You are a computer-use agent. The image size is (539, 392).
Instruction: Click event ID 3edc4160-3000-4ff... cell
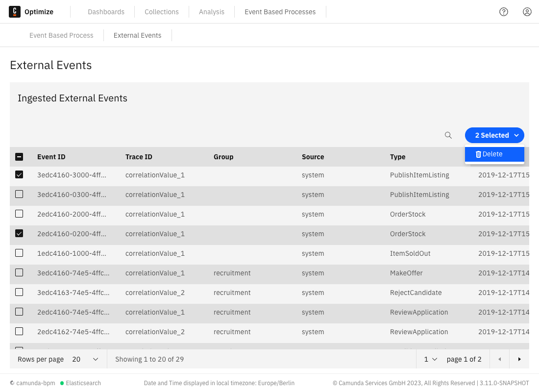[x=72, y=175]
